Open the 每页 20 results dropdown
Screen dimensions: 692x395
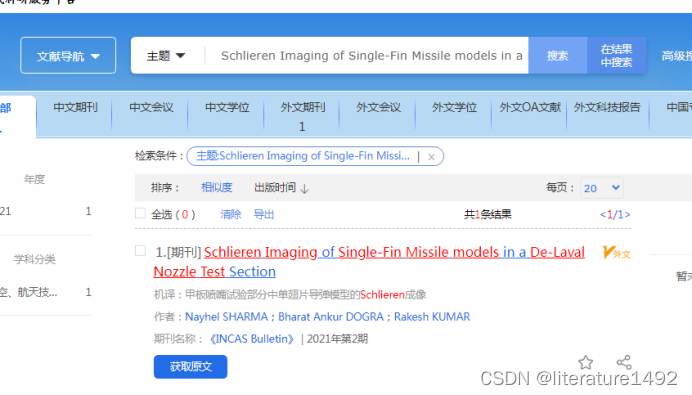602,188
